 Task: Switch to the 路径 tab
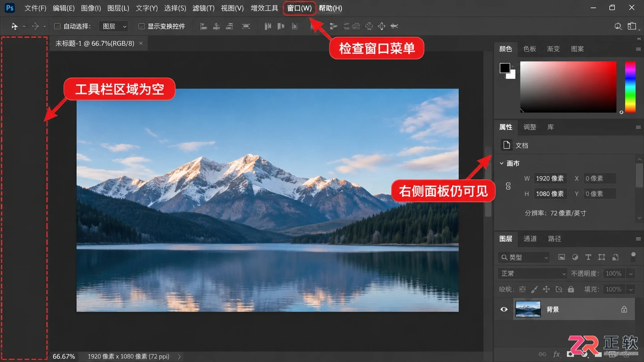[x=555, y=239]
